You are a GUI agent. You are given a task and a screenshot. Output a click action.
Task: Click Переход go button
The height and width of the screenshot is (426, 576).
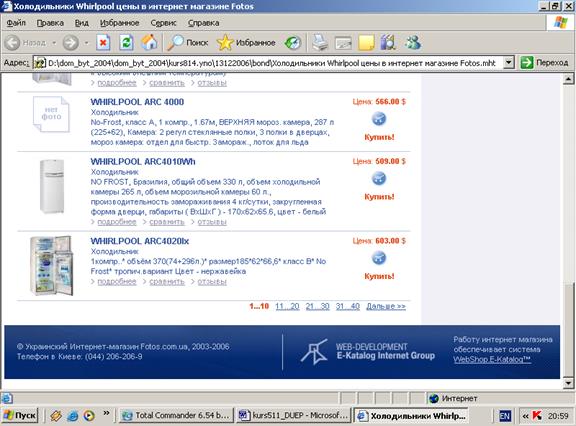[544, 63]
